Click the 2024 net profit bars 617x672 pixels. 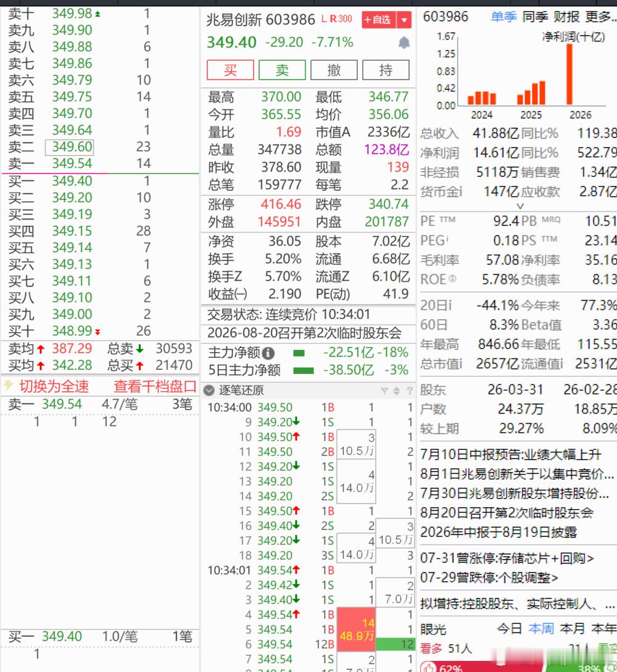(482, 98)
